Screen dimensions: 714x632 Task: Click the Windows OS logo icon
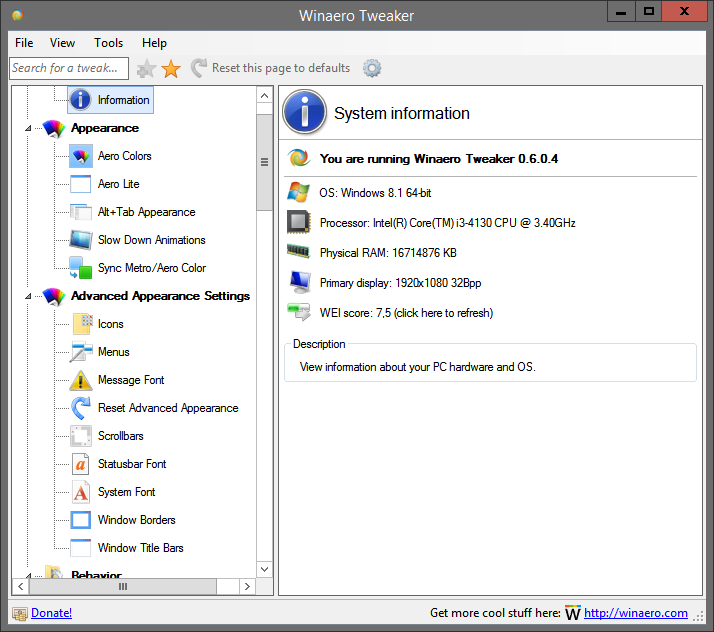pyautogui.click(x=299, y=192)
